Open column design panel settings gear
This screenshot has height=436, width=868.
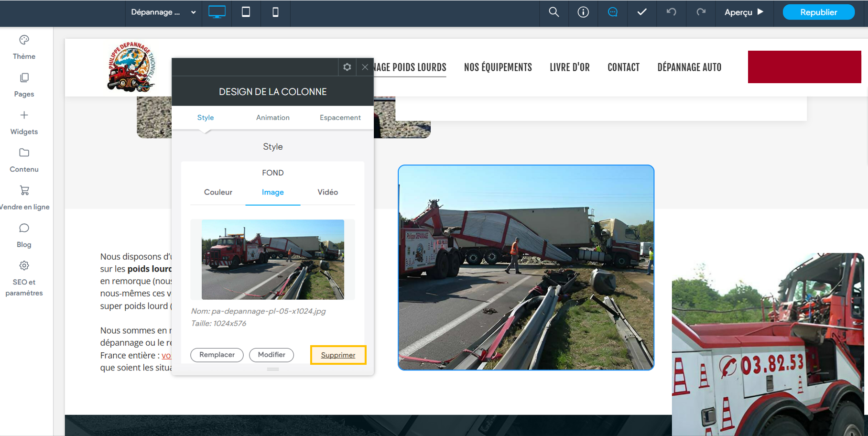pos(347,67)
